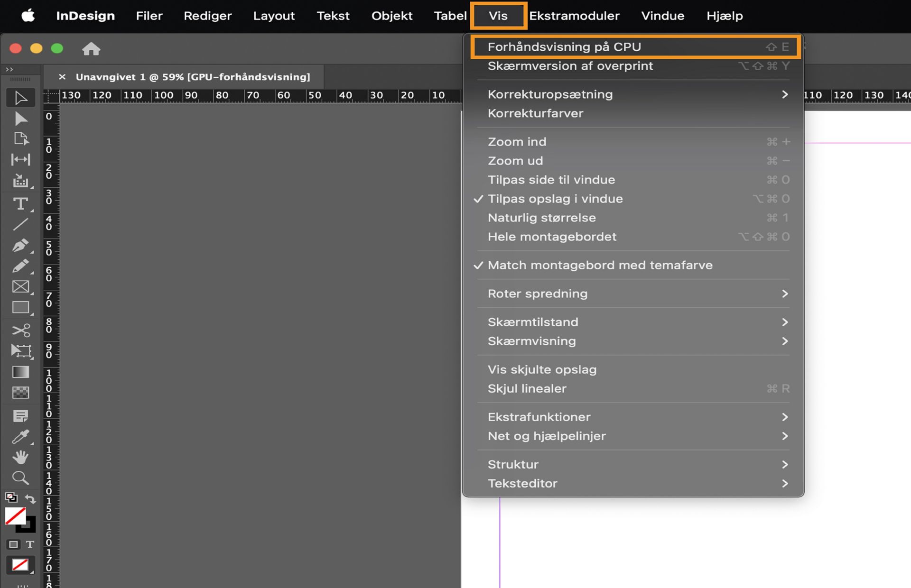The image size is (911, 588).
Task: Select the Rectangle Frame tool
Action: [20, 287]
